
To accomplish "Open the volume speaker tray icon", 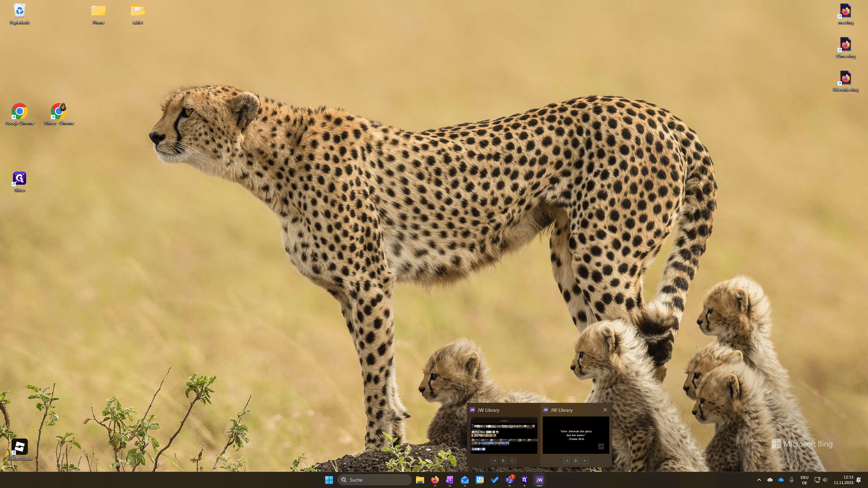I will (825, 480).
